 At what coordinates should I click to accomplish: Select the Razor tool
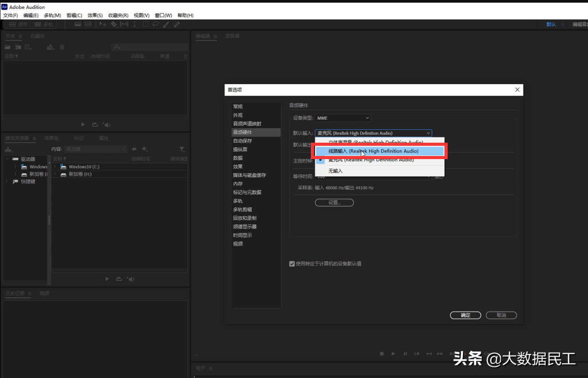(114, 24)
